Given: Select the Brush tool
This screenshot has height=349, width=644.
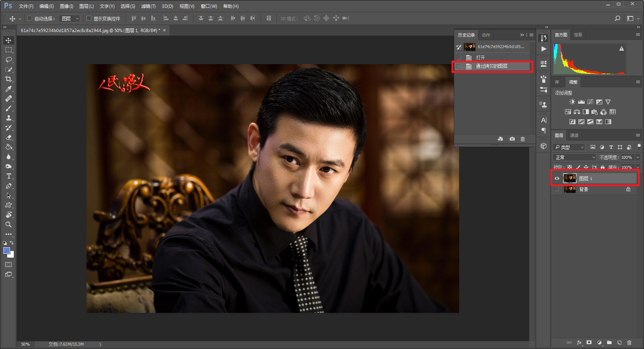Looking at the screenshot, I should pos(9,108).
